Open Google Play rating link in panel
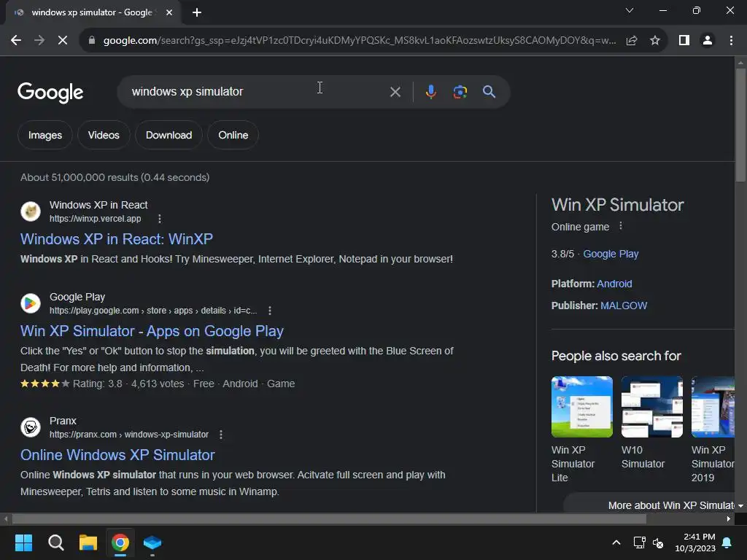Screen dimensions: 747x560 (x=611, y=254)
